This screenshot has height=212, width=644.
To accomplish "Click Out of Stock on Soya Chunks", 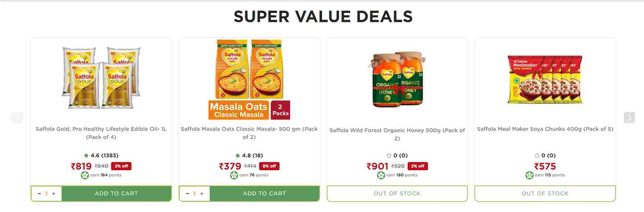I will [x=545, y=194].
